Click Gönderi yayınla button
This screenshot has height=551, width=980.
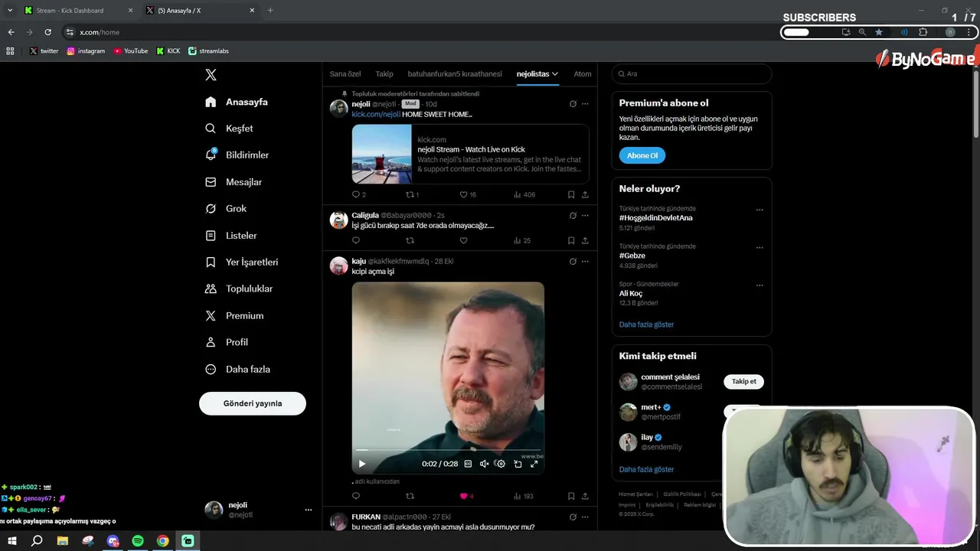click(253, 403)
